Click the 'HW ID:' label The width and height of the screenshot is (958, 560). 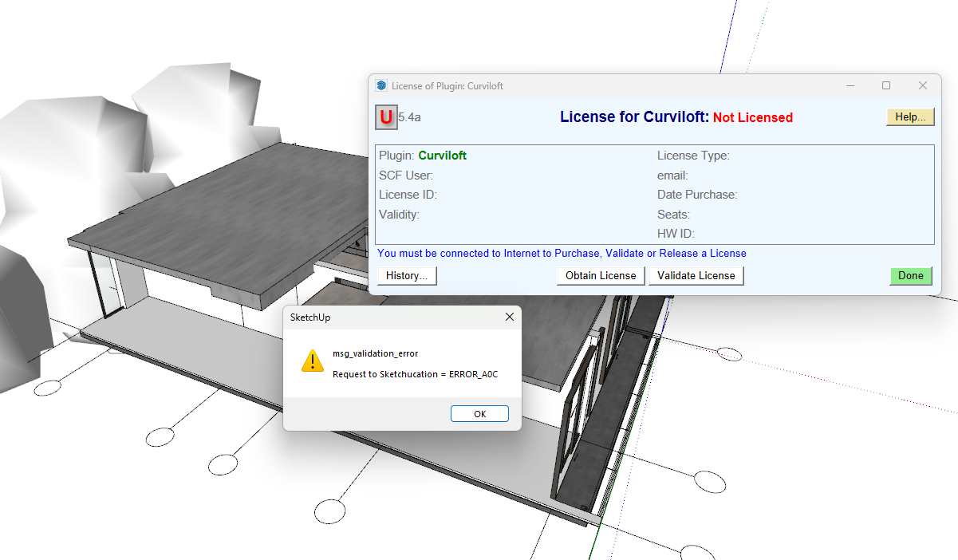pos(676,234)
